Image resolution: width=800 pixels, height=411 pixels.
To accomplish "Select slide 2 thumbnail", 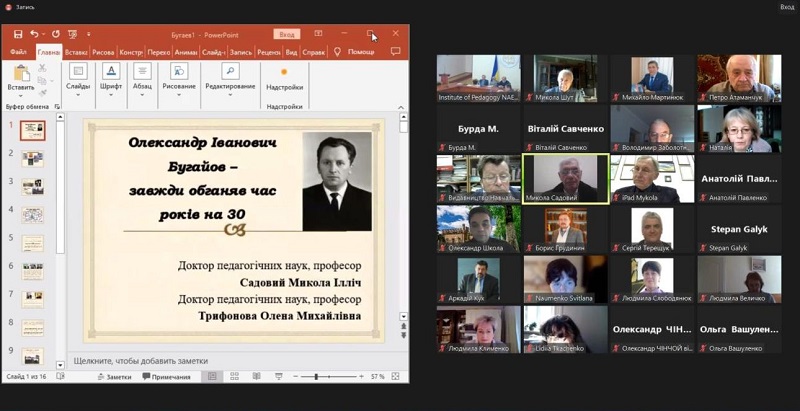I will pos(33,159).
